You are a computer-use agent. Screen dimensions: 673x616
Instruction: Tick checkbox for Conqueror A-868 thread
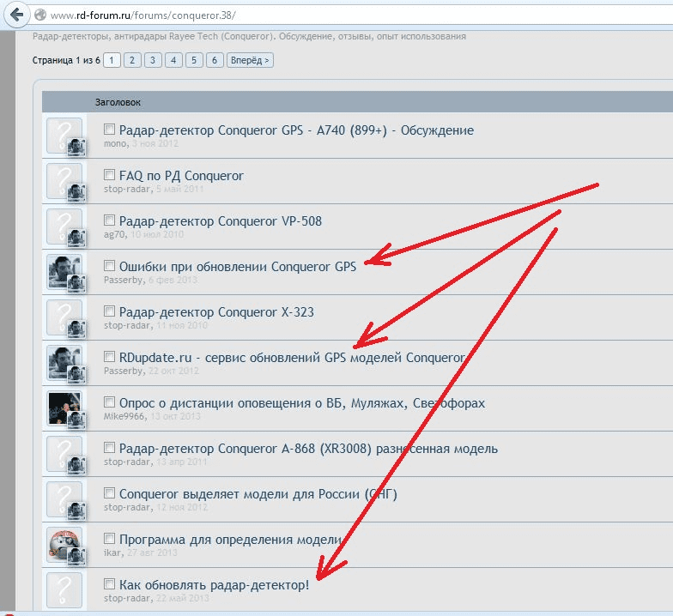pos(110,448)
